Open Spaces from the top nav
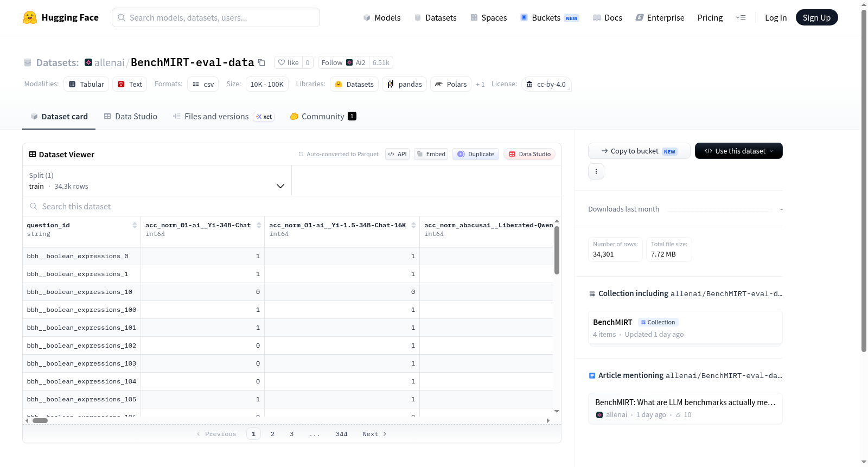 coord(489,17)
